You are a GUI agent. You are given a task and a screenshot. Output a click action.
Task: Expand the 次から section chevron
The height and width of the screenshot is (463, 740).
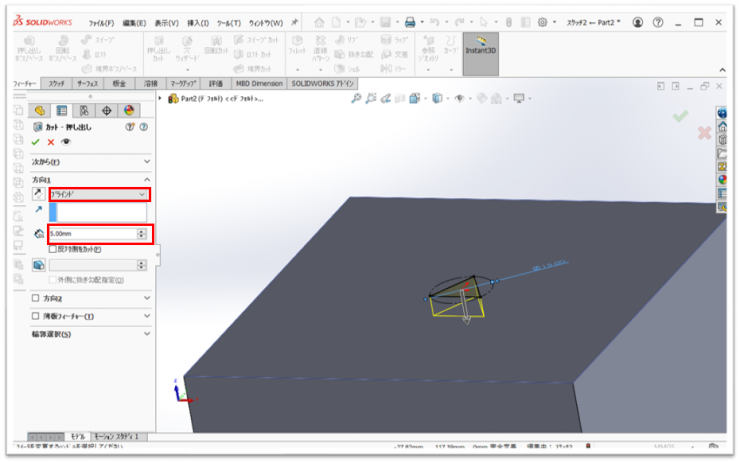pos(147,161)
